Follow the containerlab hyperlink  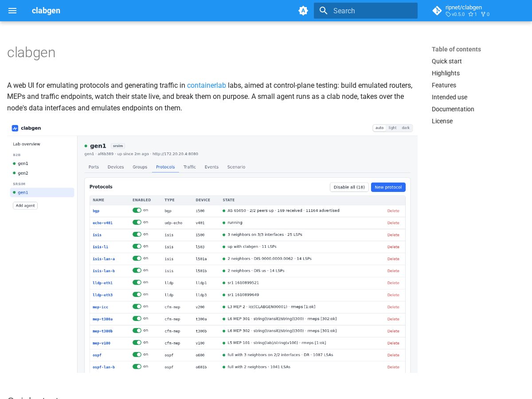tap(207, 85)
